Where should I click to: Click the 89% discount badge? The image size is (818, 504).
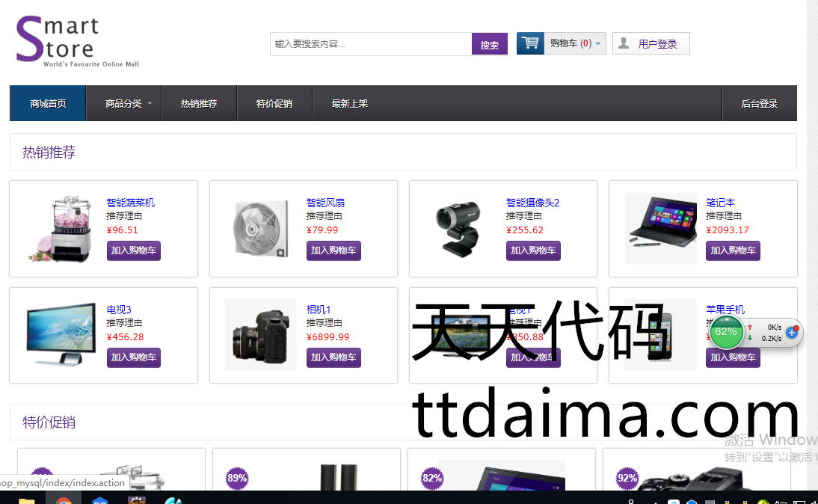tap(237, 478)
